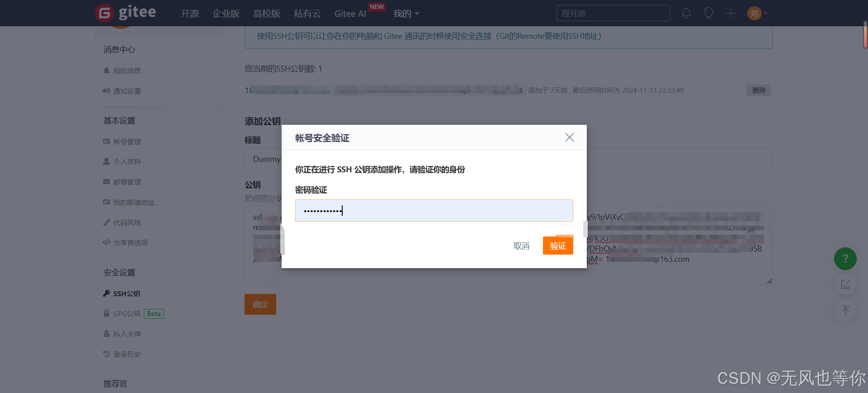Click the 验证 button
Screen dimensions: 868x393
click(x=558, y=246)
